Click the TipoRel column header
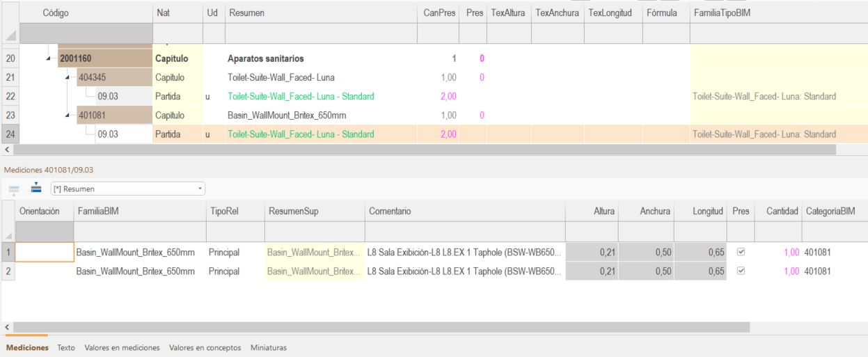 click(234, 211)
